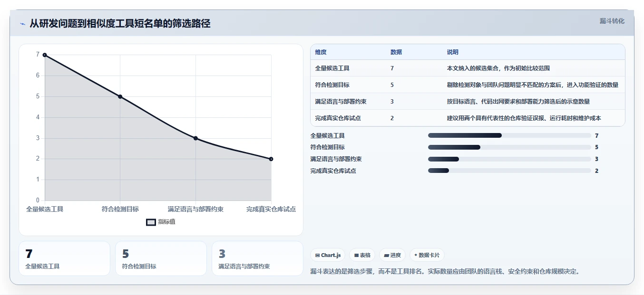The image size is (644, 295).
Task: Click the 漏斗转化 label in header
Action: tap(612, 21)
